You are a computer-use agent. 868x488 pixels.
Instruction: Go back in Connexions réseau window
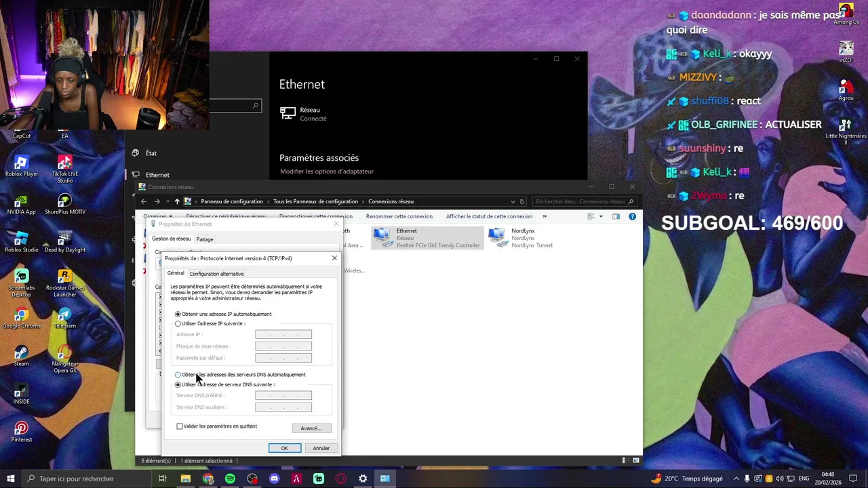click(x=144, y=201)
